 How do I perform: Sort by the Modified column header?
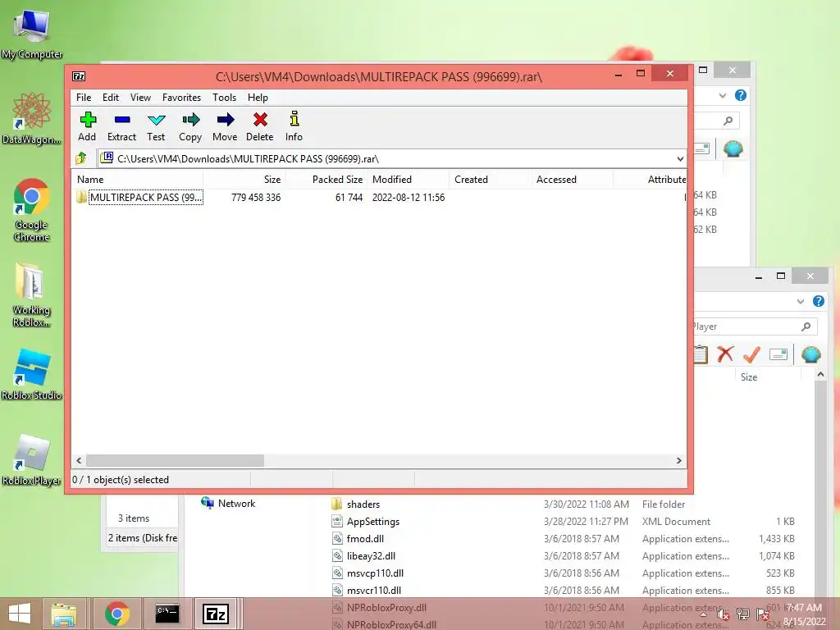click(409, 180)
